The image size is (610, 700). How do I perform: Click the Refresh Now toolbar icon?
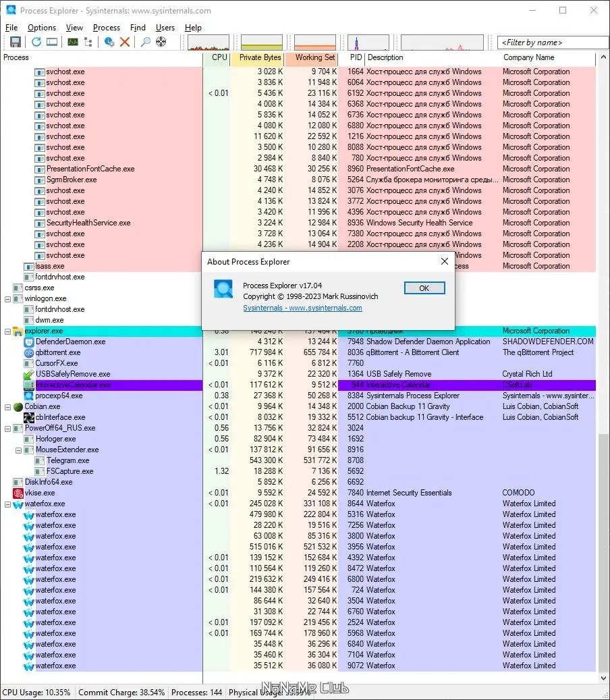tap(36, 42)
